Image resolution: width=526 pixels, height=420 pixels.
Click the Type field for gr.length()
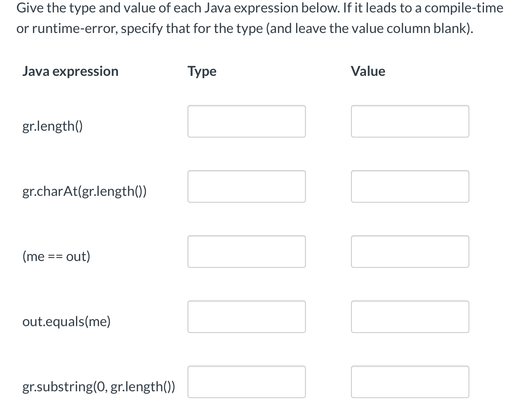[247, 121]
